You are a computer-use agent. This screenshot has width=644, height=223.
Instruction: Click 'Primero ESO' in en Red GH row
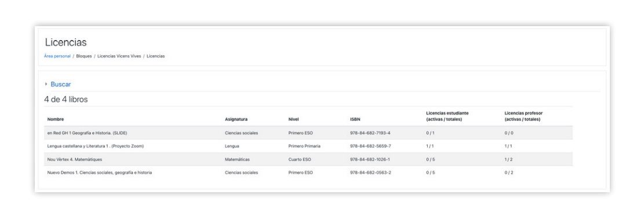300,133
